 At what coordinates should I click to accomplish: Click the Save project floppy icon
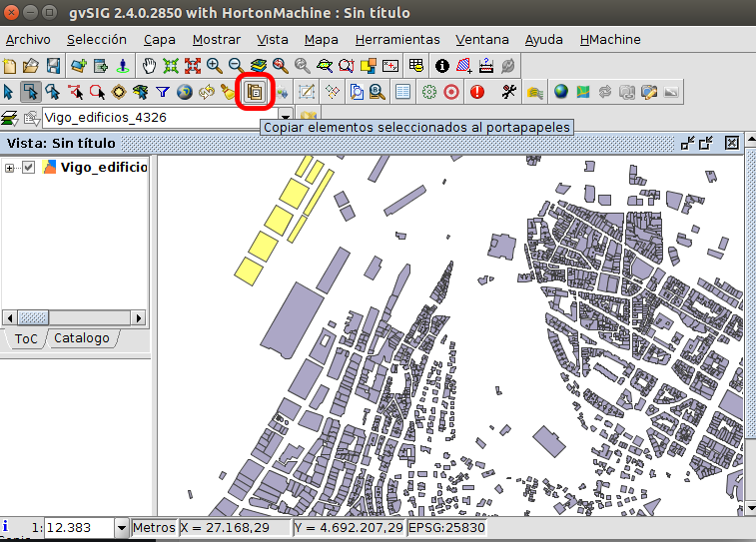pos(53,67)
